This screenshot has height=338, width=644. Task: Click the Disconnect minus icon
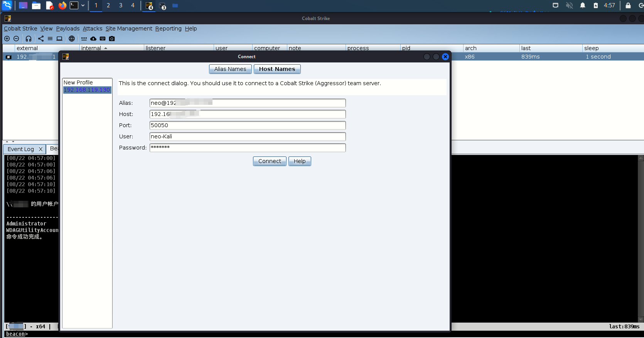(x=16, y=39)
